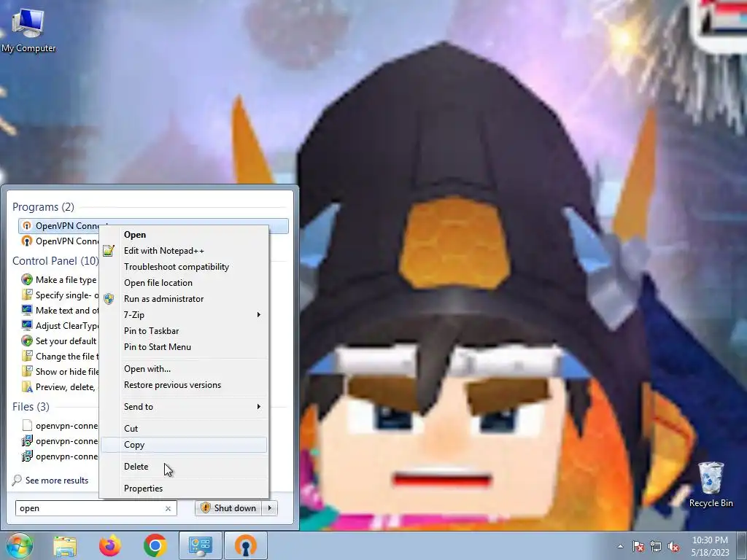
Task: Open the clock showing 10:30 PM
Action: coord(710,546)
